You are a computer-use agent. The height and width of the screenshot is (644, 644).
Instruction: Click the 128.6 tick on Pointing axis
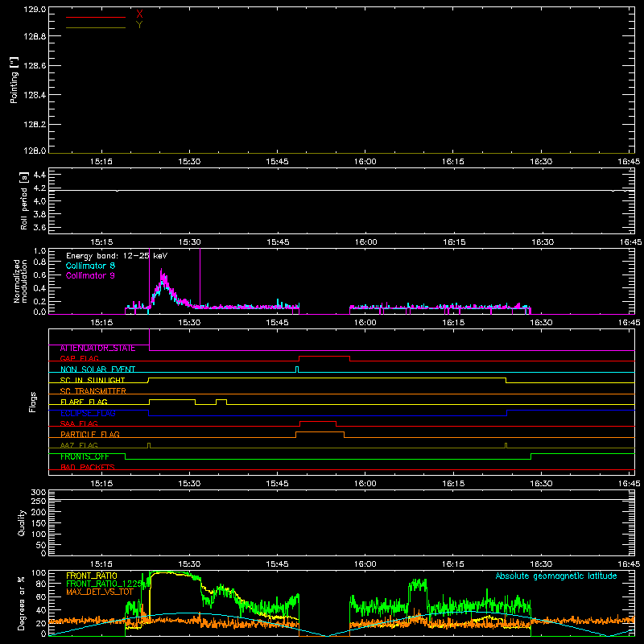click(35, 66)
